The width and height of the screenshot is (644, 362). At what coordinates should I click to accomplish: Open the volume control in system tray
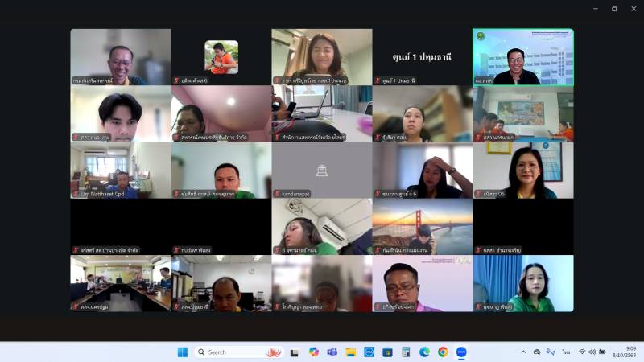592,352
